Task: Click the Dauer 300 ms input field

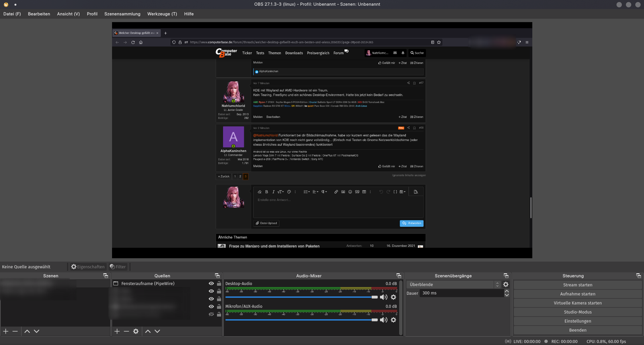Action: pos(462,293)
